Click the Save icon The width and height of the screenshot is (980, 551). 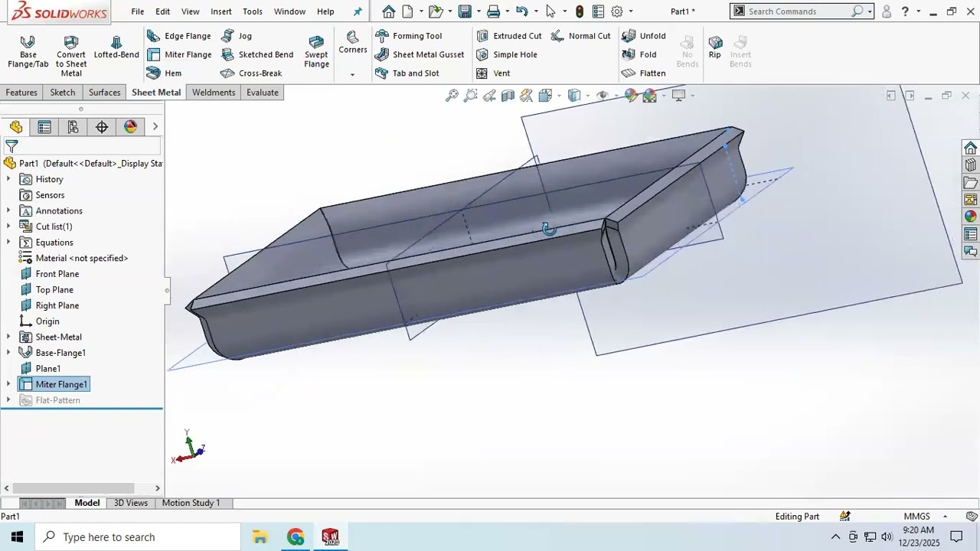click(465, 11)
